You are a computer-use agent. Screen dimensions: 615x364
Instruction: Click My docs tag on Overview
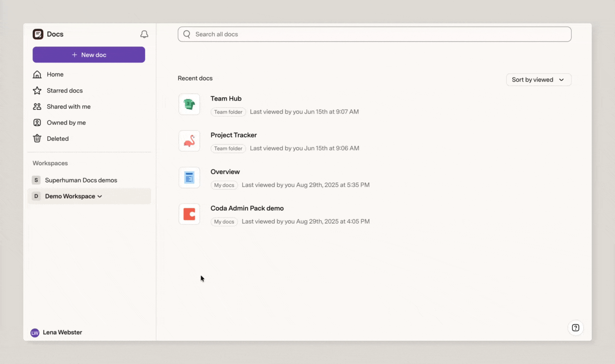pyautogui.click(x=224, y=185)
